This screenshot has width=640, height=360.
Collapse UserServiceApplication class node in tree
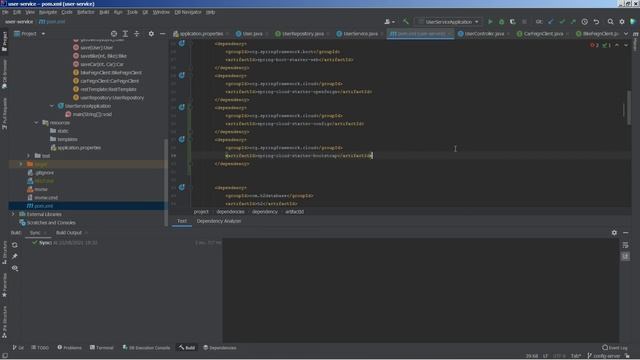click(52, 106)
